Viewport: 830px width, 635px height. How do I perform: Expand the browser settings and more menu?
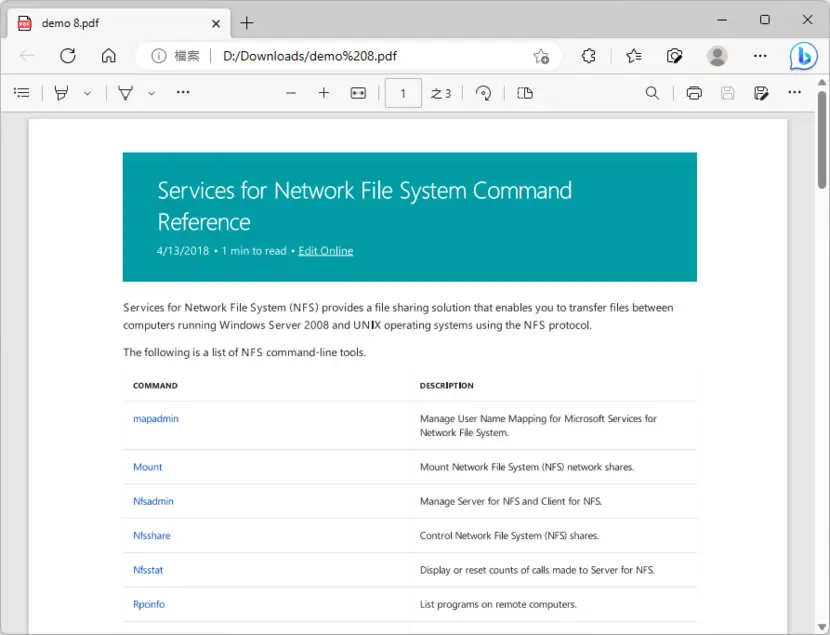(760, 56)
